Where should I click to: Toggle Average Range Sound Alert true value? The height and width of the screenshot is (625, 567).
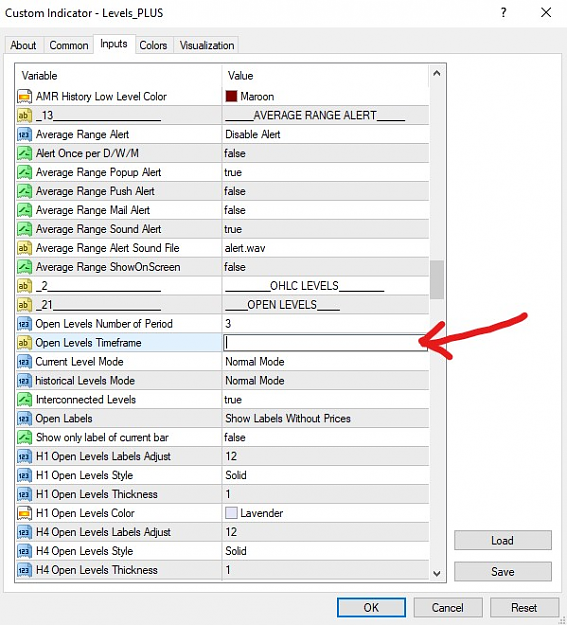326,229
